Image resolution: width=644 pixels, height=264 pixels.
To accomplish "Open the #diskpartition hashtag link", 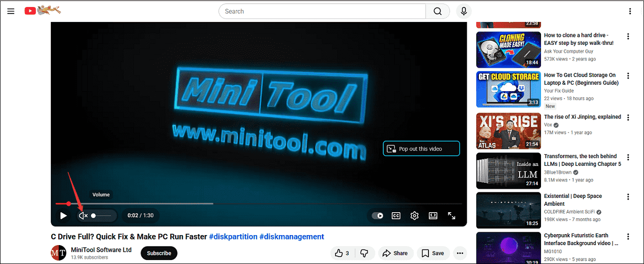I will [x=233, y=237].
